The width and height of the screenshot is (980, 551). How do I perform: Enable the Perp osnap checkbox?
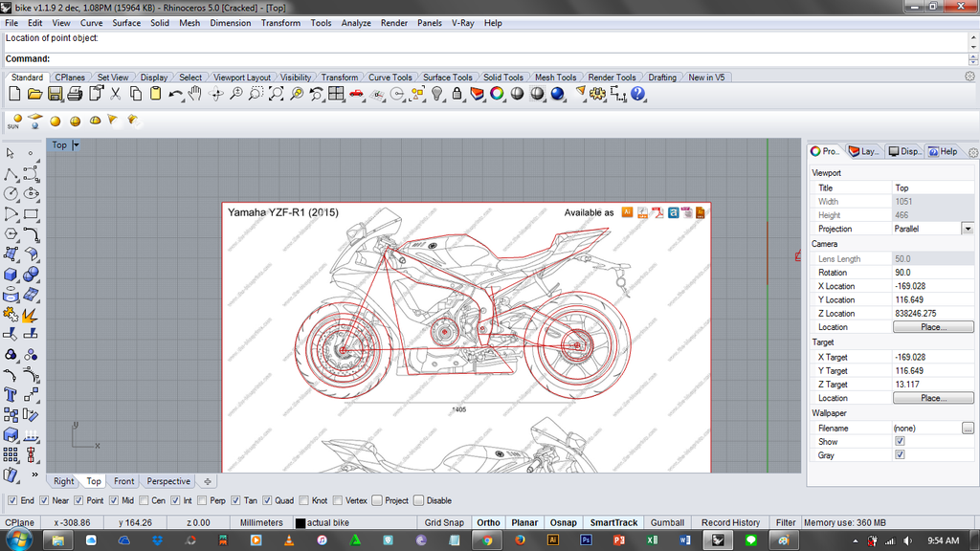[x=202, y=500]
